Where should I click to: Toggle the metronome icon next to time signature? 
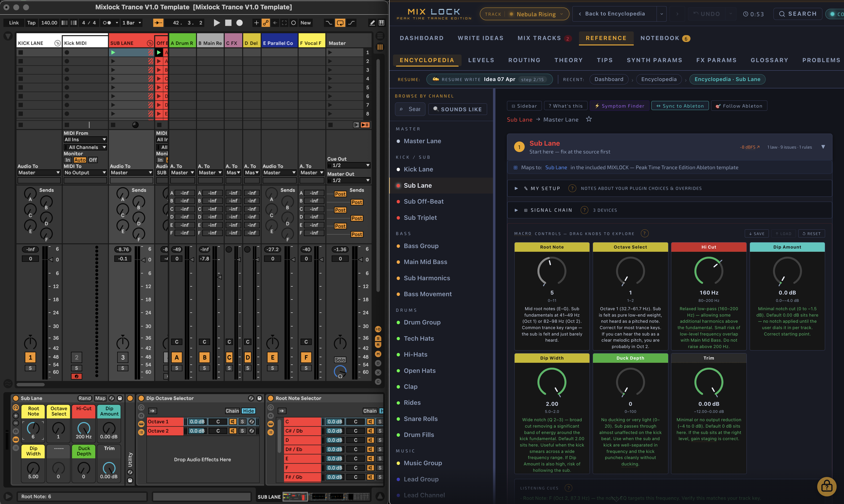[107, 23]
